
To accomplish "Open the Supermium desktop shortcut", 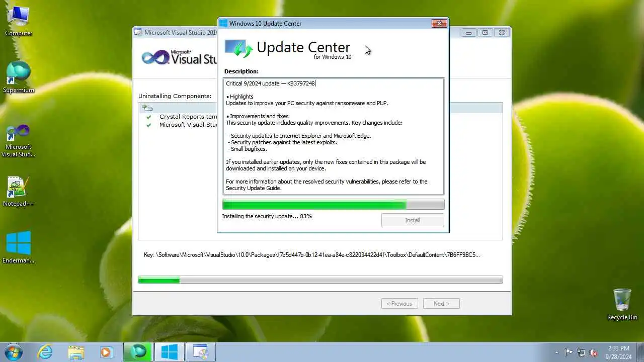I will 19,78.
